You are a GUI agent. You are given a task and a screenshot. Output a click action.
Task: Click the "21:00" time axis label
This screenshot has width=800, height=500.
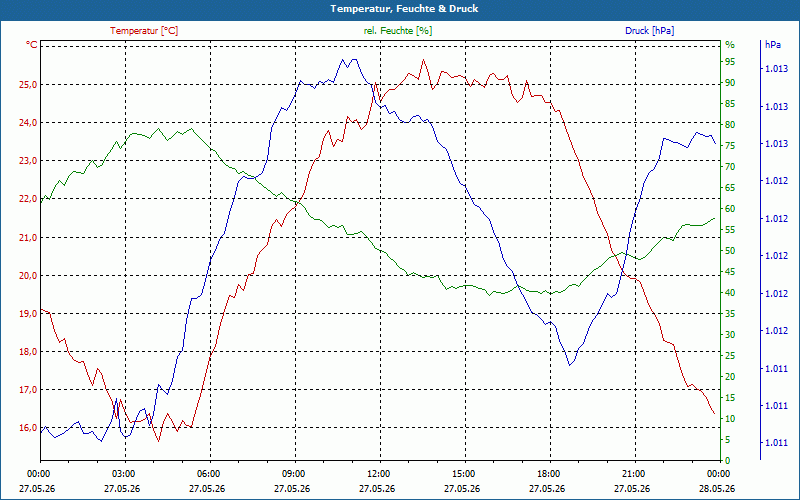coord(633,473)
